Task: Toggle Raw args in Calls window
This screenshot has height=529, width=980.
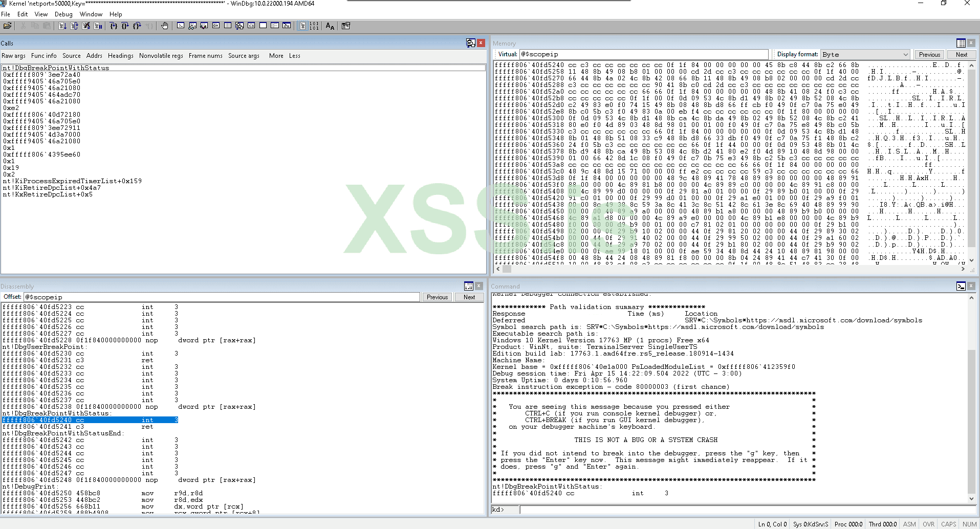Action: [13, 56]
